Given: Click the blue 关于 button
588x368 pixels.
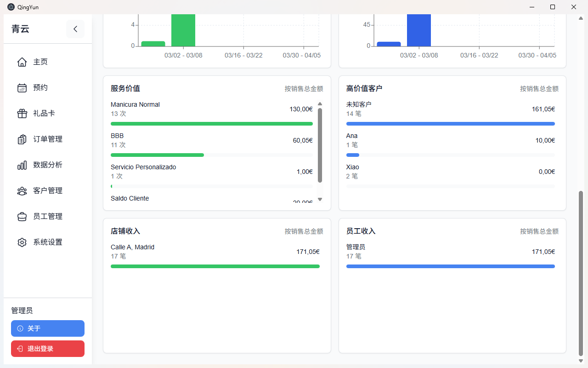Looking at the screenshot, I should coord(48,328).
